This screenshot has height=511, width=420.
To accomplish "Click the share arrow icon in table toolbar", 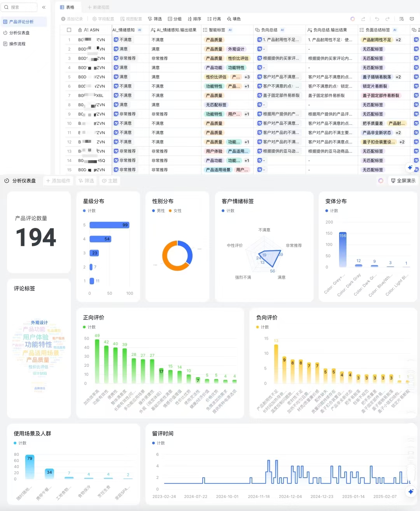I will click(363, 19).
